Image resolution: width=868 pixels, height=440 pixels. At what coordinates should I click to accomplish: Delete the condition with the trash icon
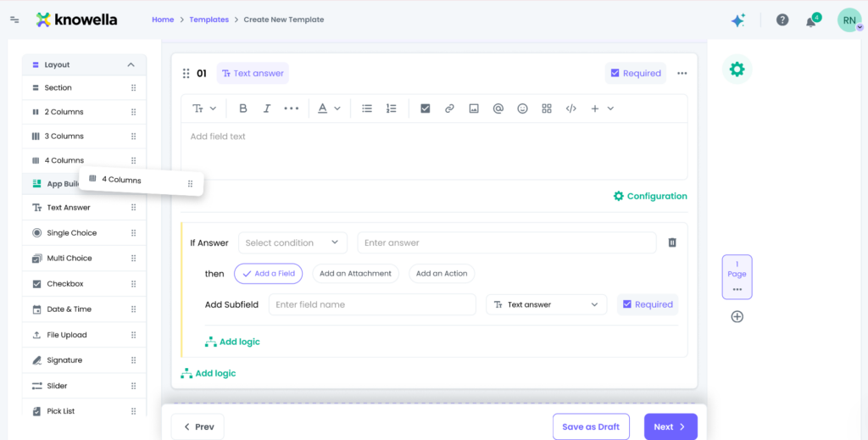[x=672, y=242]
